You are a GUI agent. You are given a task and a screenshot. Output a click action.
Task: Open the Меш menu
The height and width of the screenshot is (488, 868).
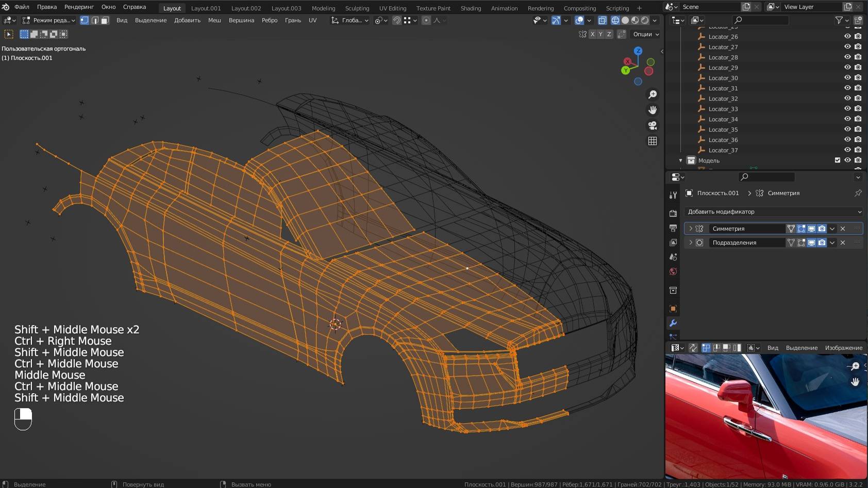coord(214,20)
